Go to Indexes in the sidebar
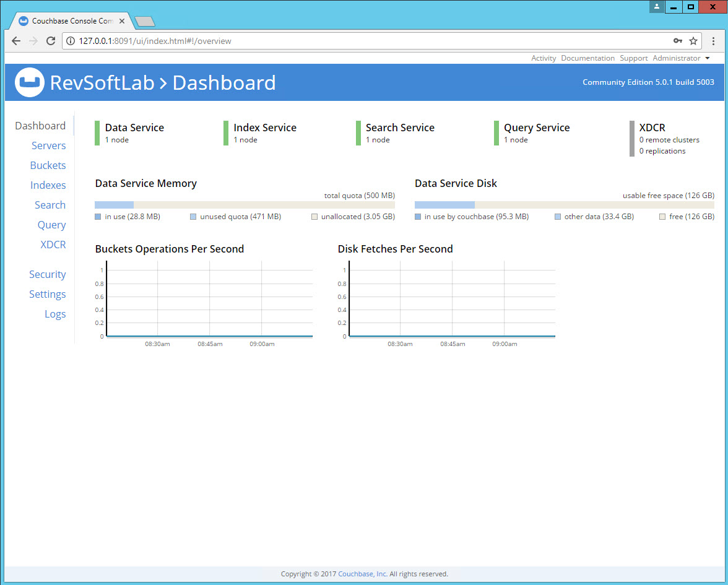 (x=48, y=185)
